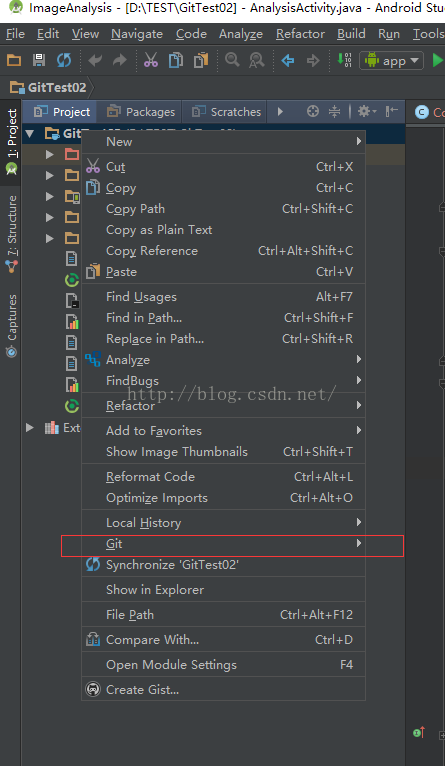Choose Paste from the context menu

coord(223,272)
